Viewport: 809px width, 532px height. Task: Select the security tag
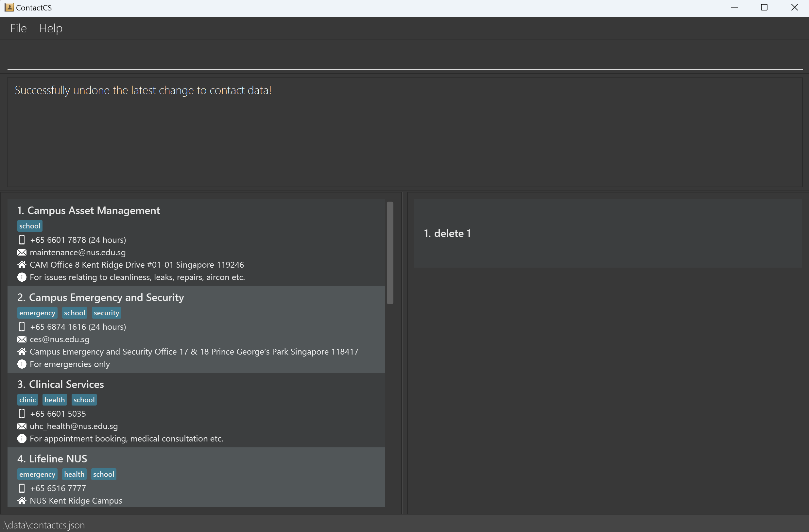[106, 313]
